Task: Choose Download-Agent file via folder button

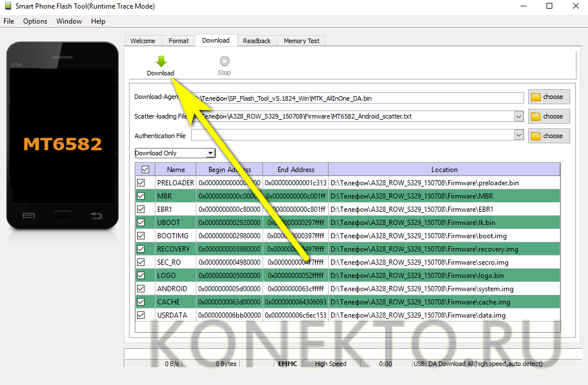Action: (x=549, y=97)
